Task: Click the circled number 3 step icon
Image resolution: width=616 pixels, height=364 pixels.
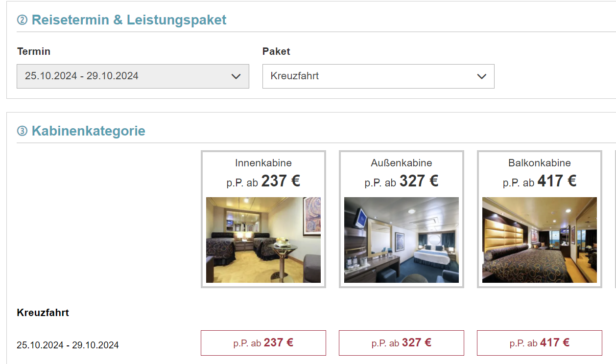Action: (22, 131)
